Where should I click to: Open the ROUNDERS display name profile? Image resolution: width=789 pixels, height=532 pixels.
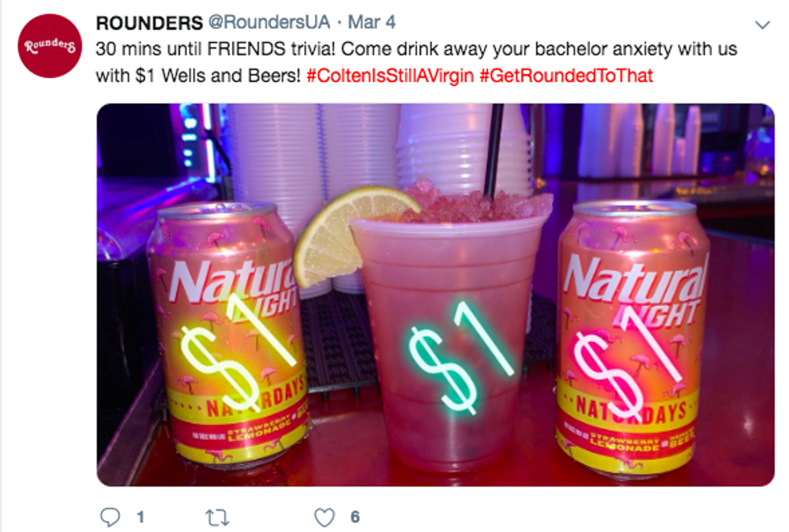pyautogui.click(x=149, y=23)
